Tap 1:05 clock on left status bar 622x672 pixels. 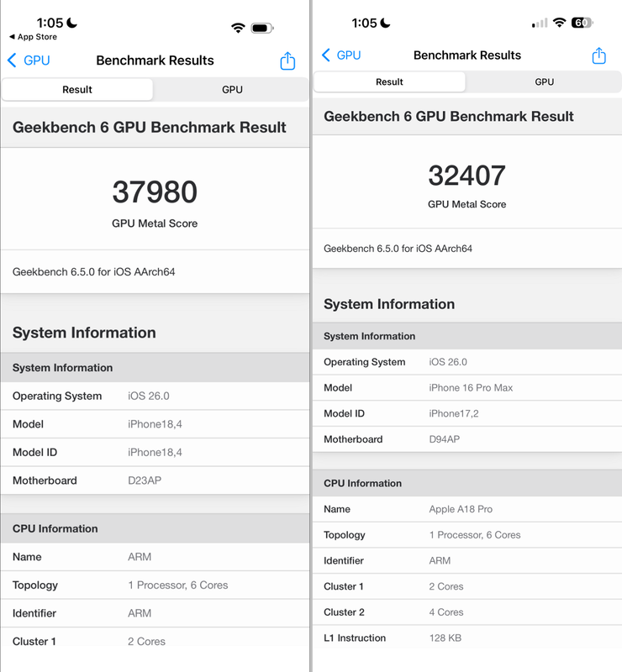click(x=50, y=23)
